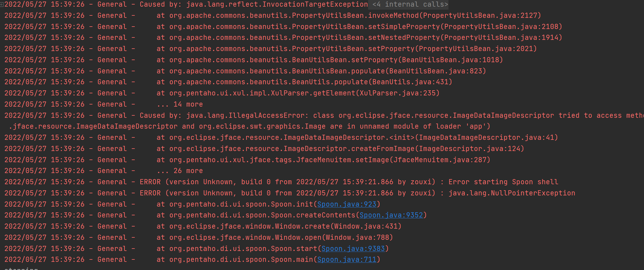This screenshot has height=270, width=644.
Task: Select the Window.open(Window.java:788) line
Action: click(x=281, y=237)
